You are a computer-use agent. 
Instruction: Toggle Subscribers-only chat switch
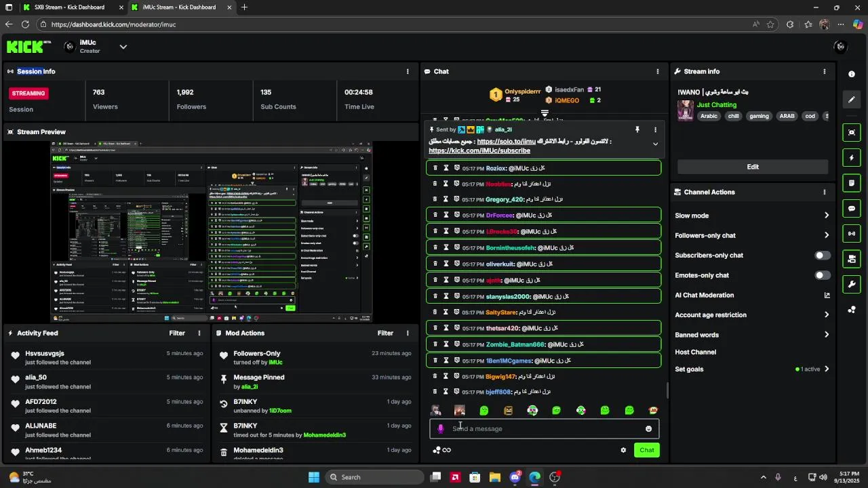click(x=823, y=256)
